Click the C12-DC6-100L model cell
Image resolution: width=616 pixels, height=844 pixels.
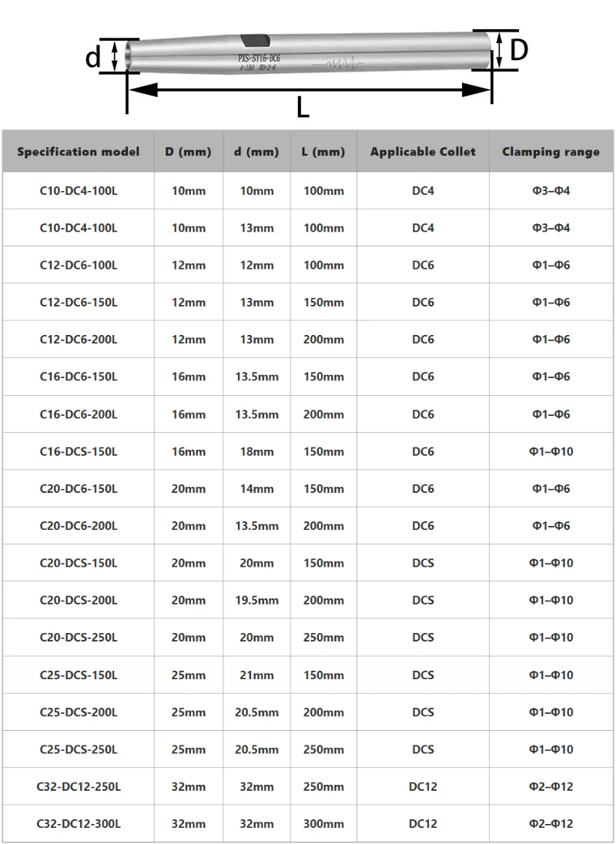[x=79, y=266]
